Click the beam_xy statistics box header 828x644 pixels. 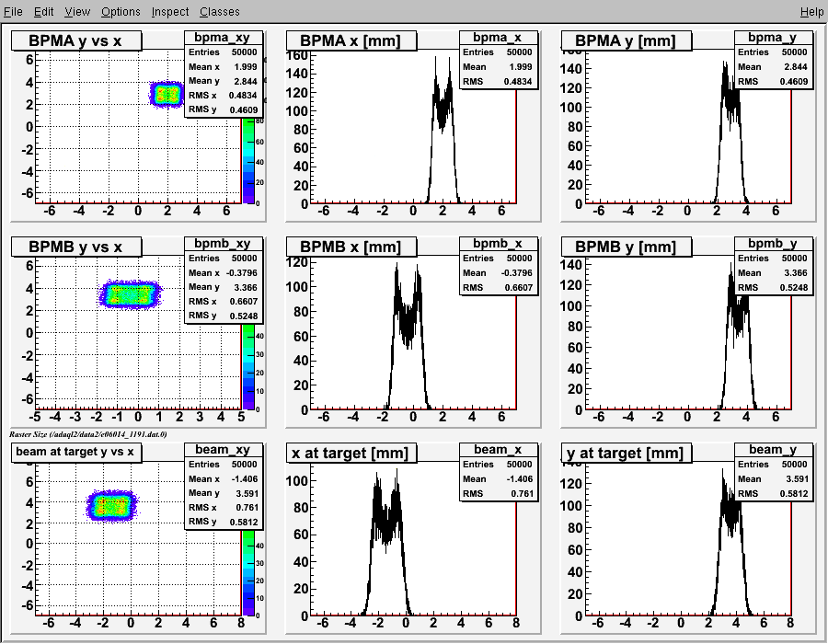click(222, 449)
